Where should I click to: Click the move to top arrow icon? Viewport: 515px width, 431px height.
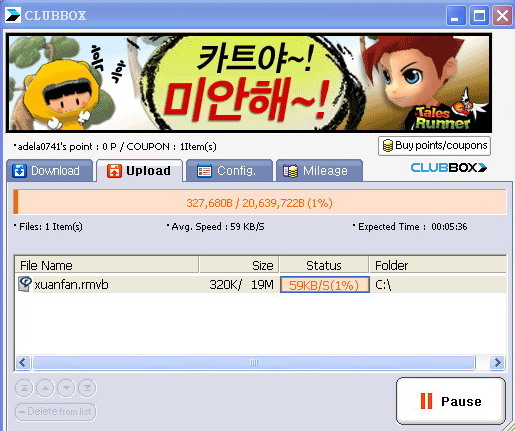click(x=24, y=388)
